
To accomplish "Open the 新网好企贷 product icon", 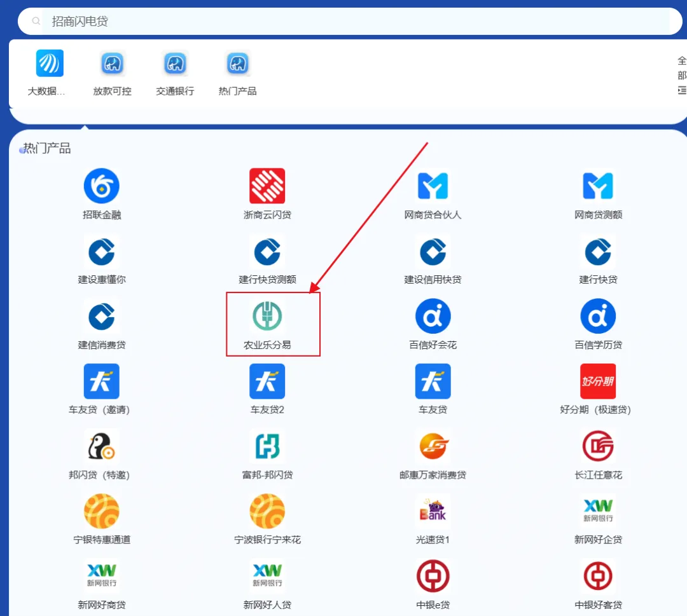I will (598, 510).
